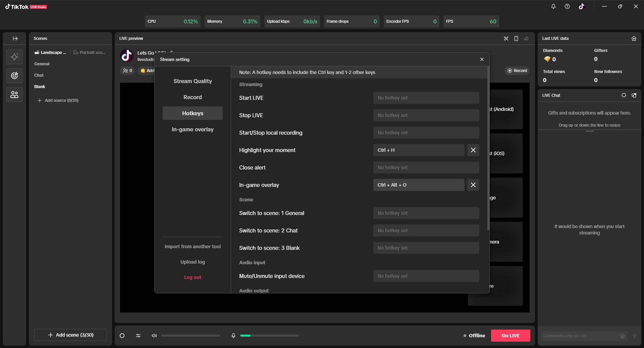Click the Start LIVE hotkey field
The width and height of the screenshot is (644, 348).
point(426,98)
